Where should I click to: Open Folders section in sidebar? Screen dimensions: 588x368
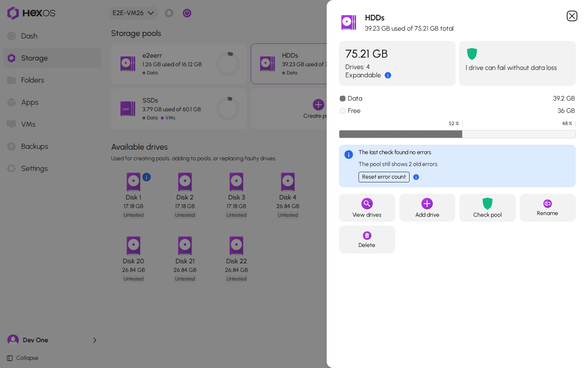point(52,80)
